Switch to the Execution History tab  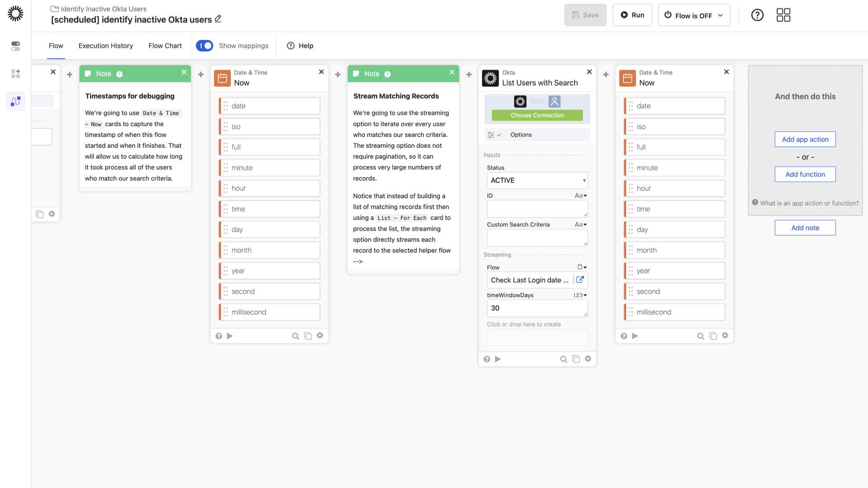105,46
